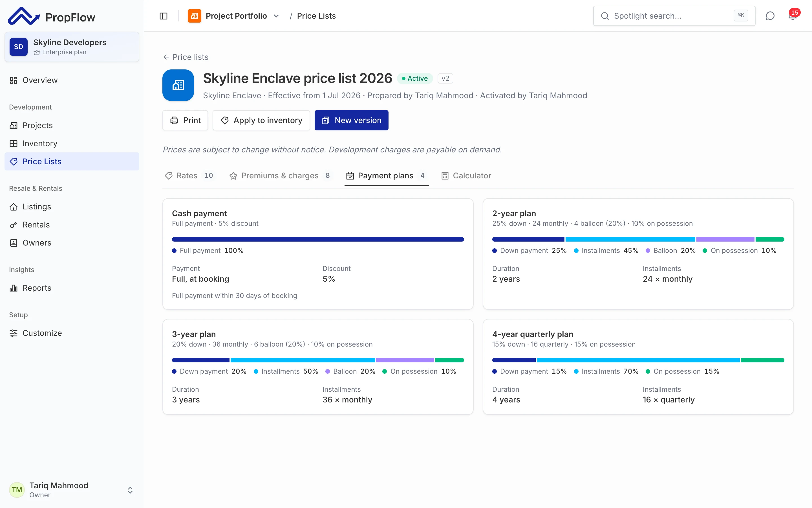Click the Print button
Screen dimensions: 812x508
[x=185, y=120]
